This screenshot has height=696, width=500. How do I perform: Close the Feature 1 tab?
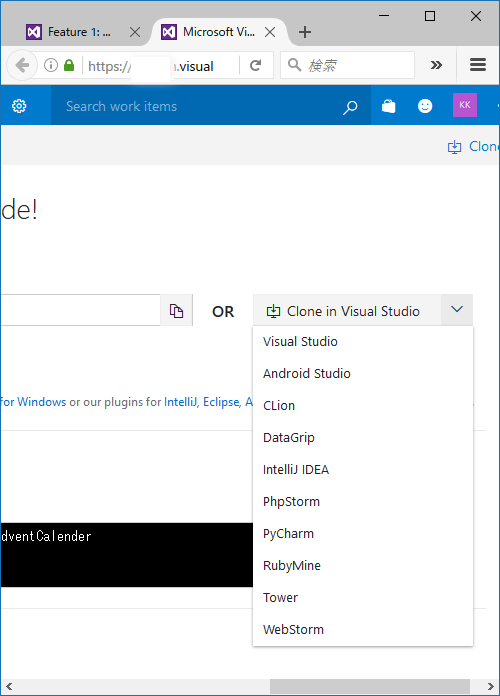pyautogui.click(x=135, y=32)
